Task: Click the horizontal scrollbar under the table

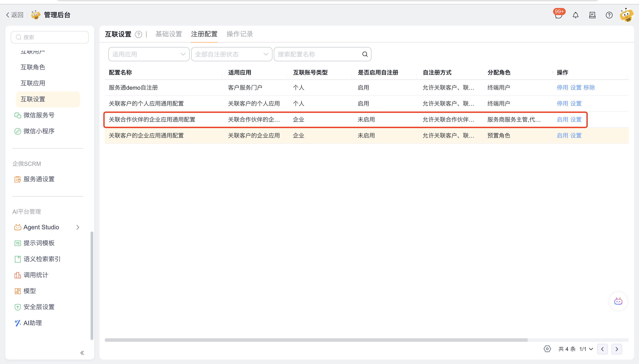Action: pos(316,340)
